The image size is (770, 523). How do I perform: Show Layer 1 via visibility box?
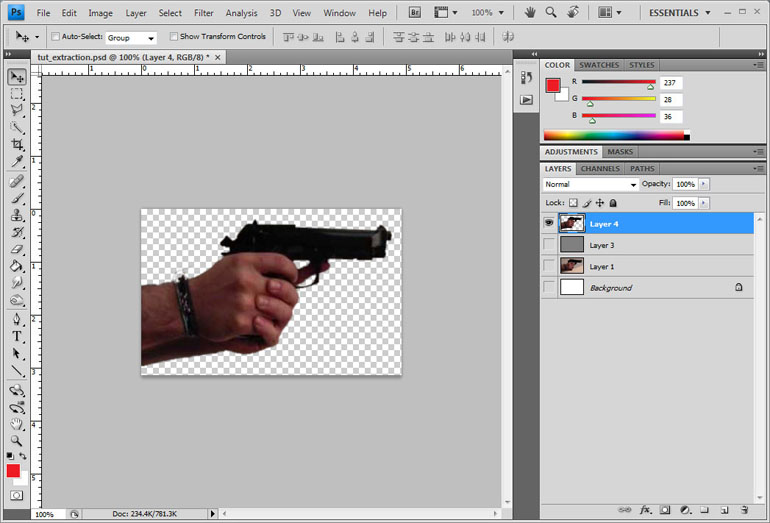click(549, 266)
